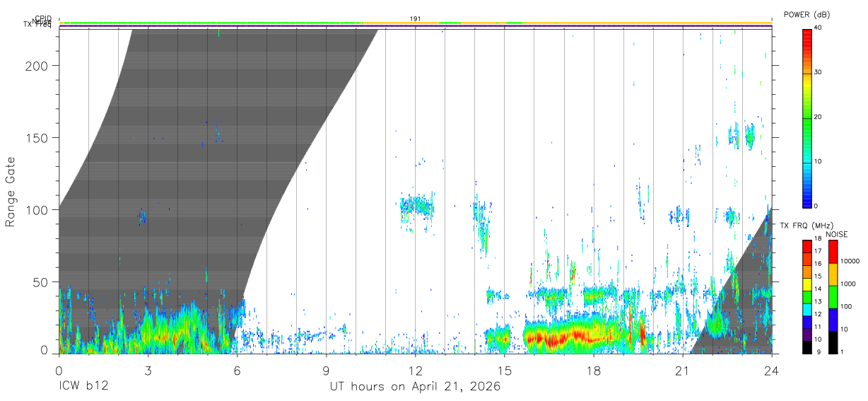Select 1000 on the NOISE scale
The image size is (868, 401).
[850, 284]
